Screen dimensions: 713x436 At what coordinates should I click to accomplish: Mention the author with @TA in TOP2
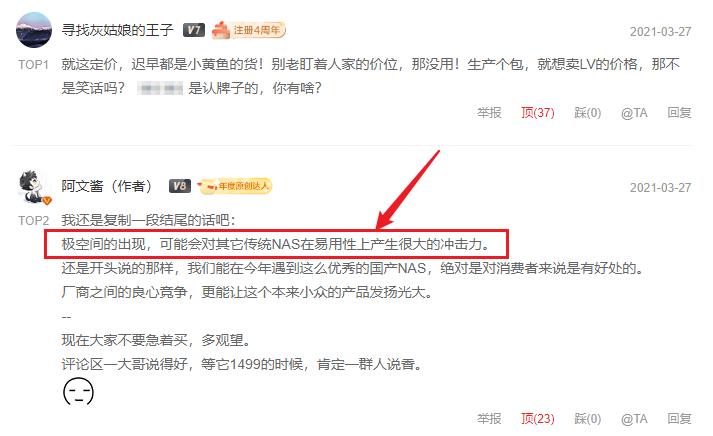tap(634, 418)
